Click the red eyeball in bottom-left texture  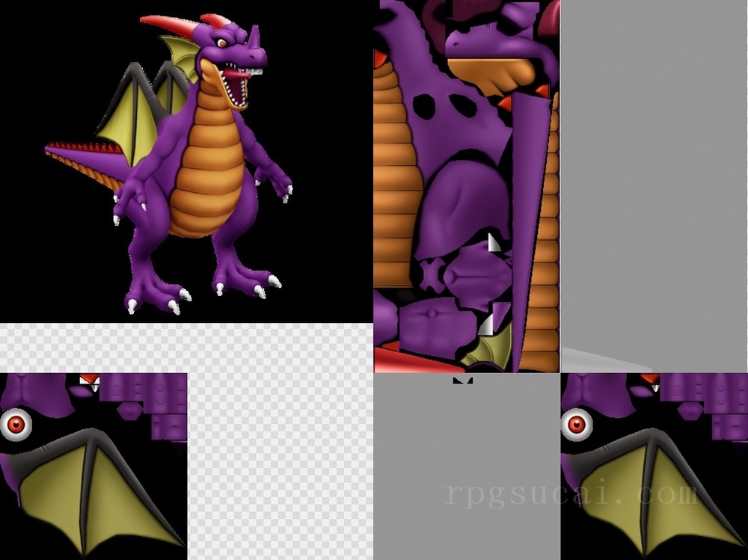(16, 425)
